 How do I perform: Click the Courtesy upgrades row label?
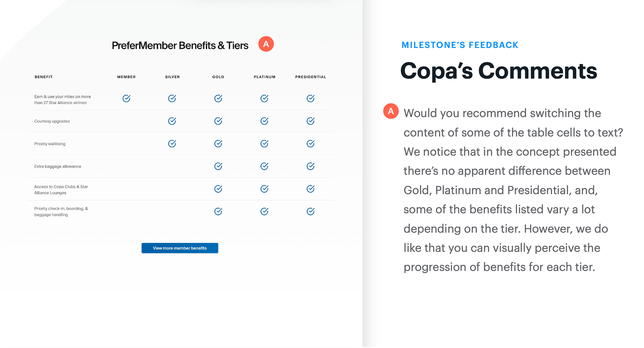click(52, 121)
